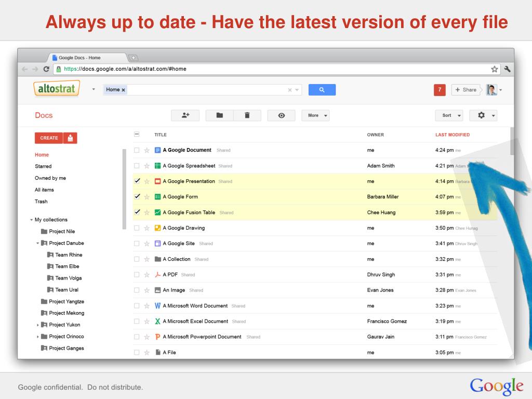The width and height of the screenshot is (532, 399).
Task: Open A Microsoft Word Document link
Action: (195, 305)
